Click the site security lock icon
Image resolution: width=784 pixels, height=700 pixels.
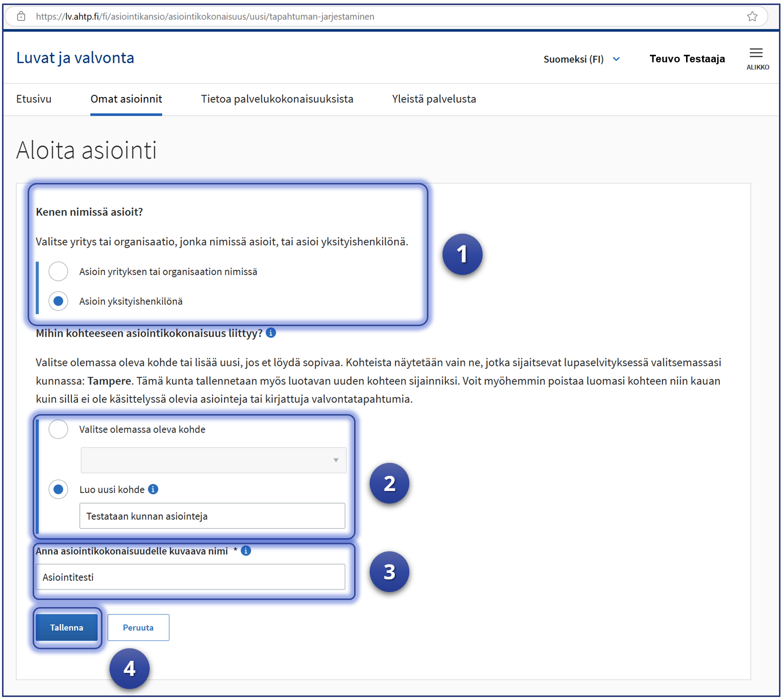tap(21, 17)
